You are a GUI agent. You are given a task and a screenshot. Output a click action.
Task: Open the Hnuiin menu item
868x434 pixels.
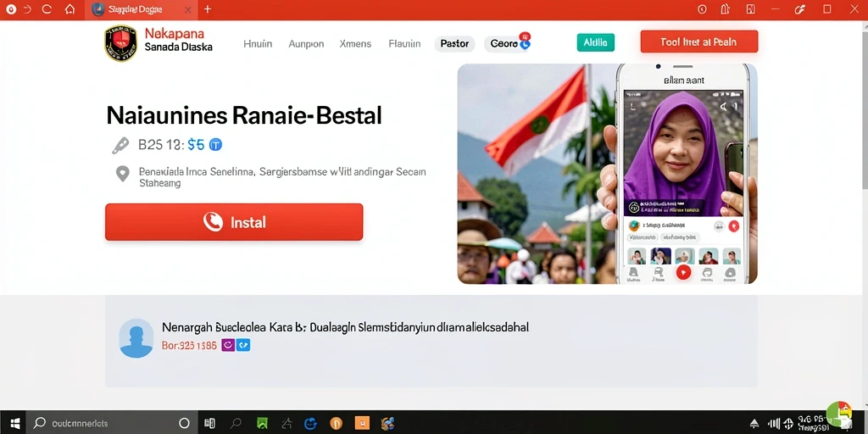click(x=258, y=44)
